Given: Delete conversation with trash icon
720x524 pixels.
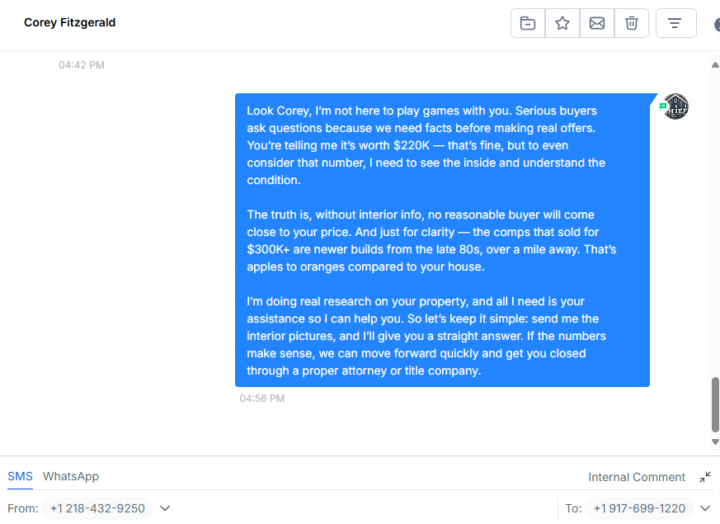Looking at the screenshot, I should [631, 23].
